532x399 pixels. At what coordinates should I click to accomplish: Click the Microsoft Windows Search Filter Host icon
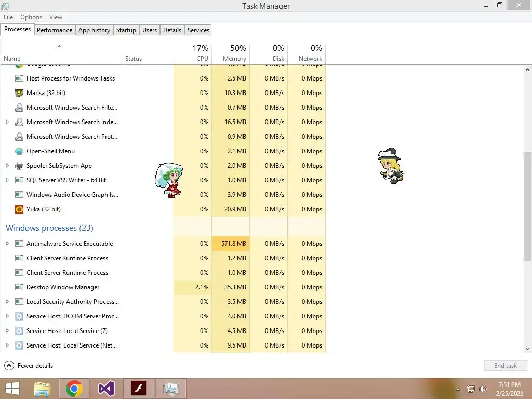(19, 107)
